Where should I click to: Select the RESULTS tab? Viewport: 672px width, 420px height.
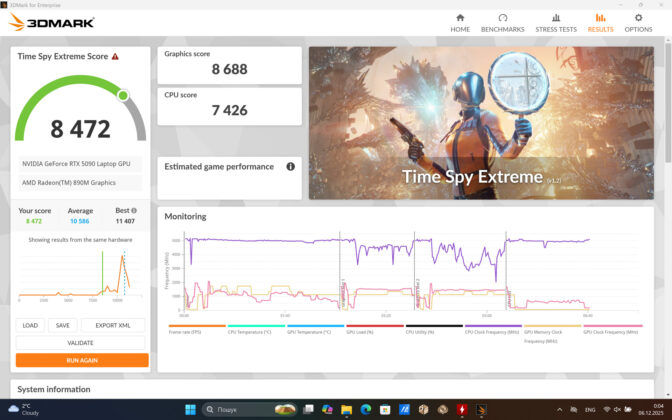[600, 23]
